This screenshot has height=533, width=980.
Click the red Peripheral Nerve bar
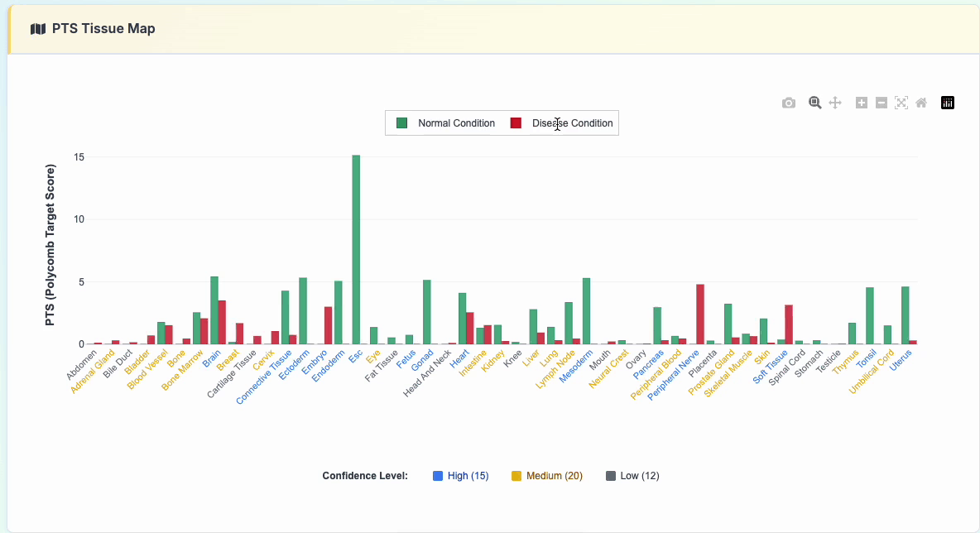700,315
